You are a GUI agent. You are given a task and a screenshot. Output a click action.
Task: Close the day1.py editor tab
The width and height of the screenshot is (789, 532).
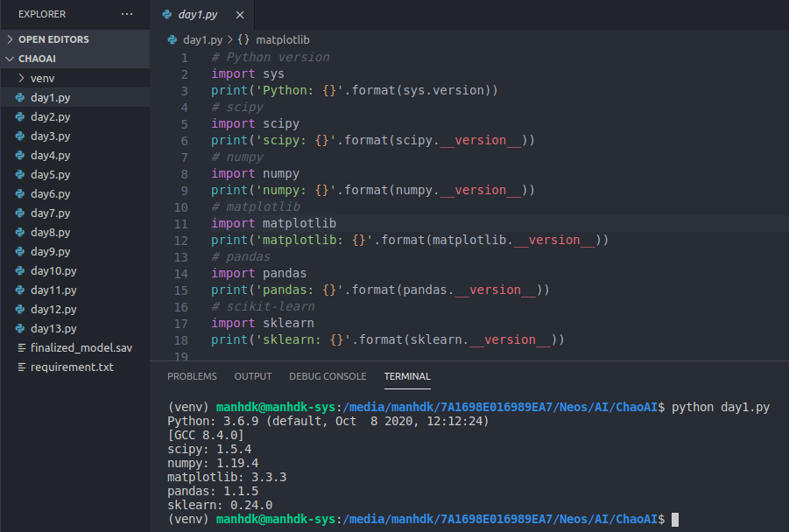(239, 15)
